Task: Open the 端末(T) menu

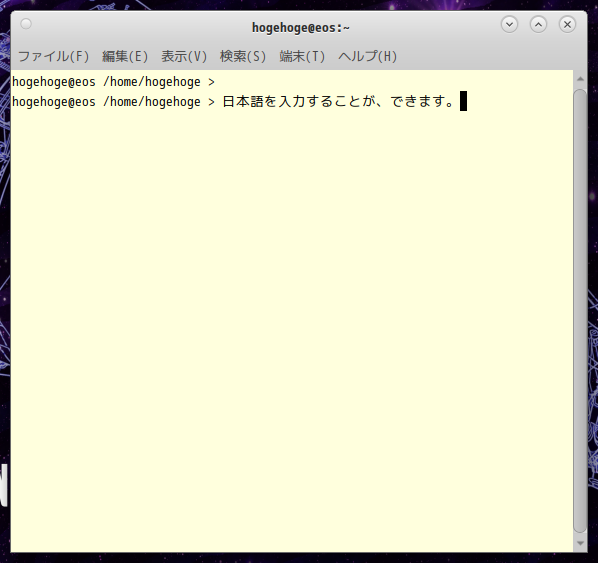Action: (302, 56)
